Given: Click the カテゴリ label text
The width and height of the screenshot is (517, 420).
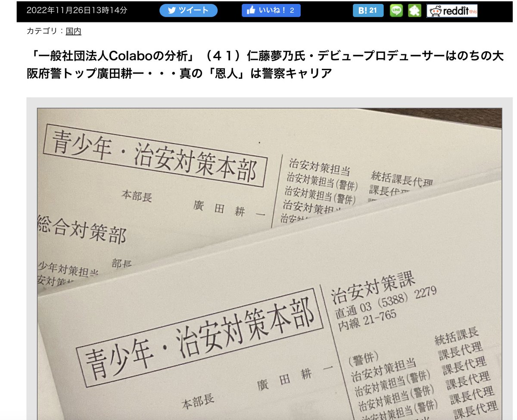Looking at the screenshot, I should pyautogui.click(x=42, y=31).
